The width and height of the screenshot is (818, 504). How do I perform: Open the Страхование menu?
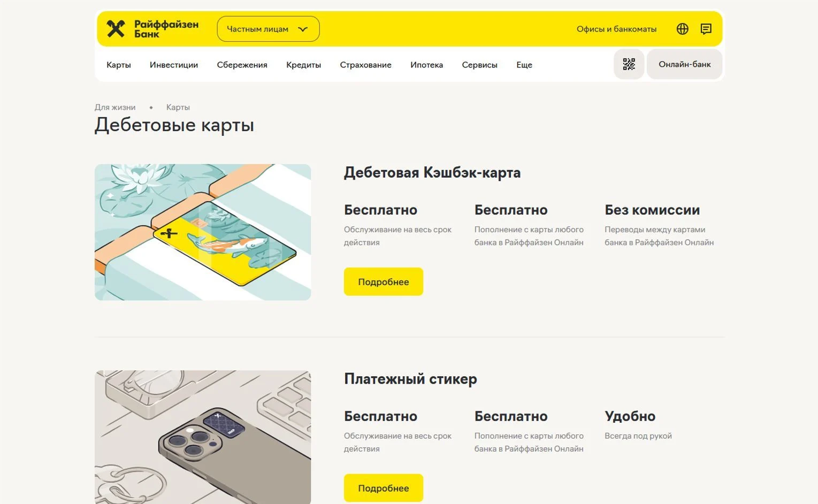point(365,65)
